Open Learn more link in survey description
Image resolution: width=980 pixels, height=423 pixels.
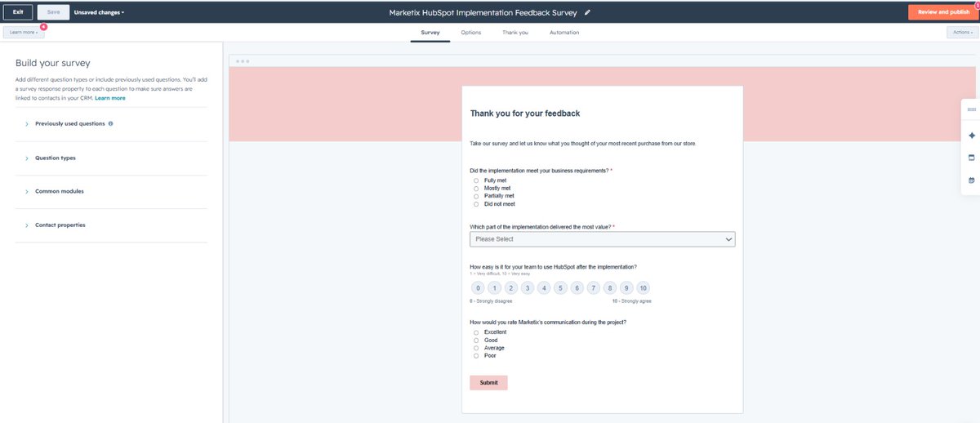click(110, 98)
